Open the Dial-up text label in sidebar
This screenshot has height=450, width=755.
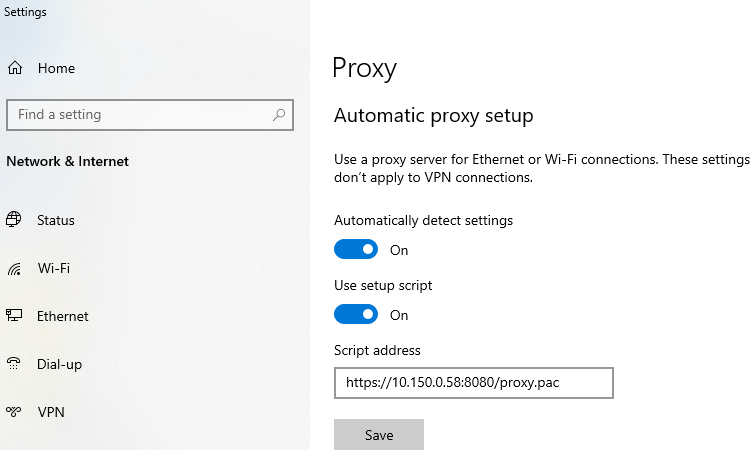(x=59, y=364)
